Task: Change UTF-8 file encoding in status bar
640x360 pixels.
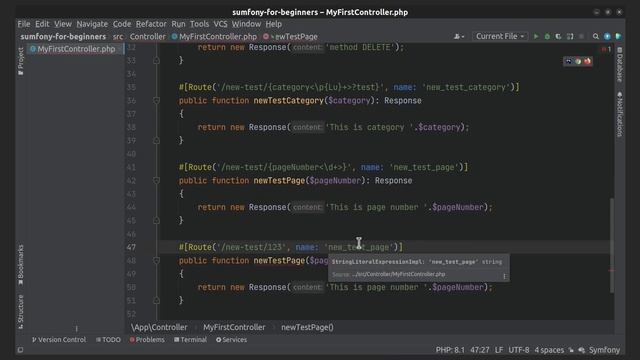Action: (519, 350)
